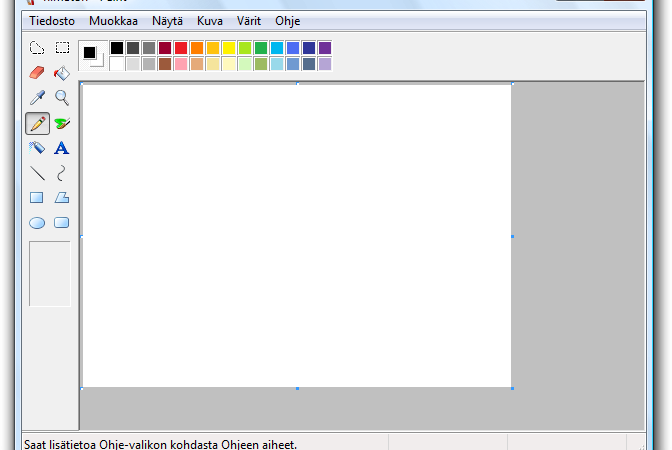The width and height of the screenshot is (672, 450).
Task: Select the Curve tool
Action: tap(62, 173)
